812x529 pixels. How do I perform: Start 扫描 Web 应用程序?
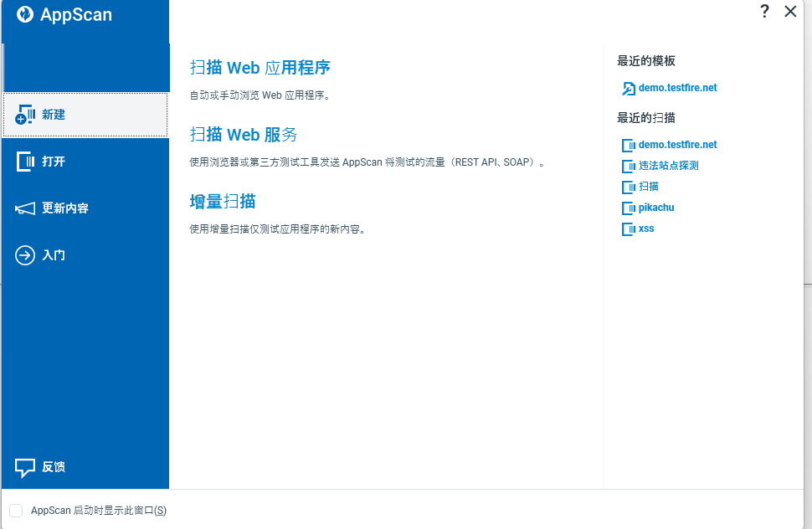[260, 68]
